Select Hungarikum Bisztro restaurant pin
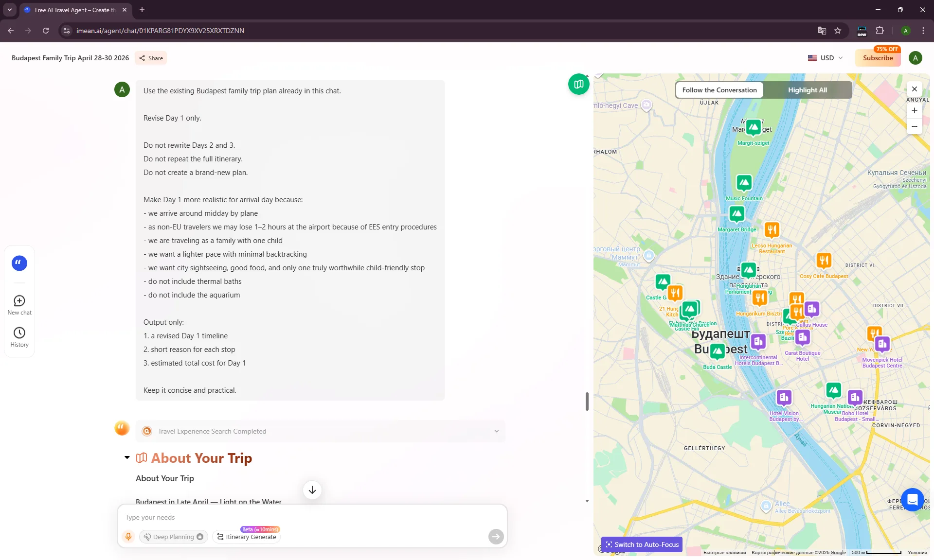 point(759,298)
